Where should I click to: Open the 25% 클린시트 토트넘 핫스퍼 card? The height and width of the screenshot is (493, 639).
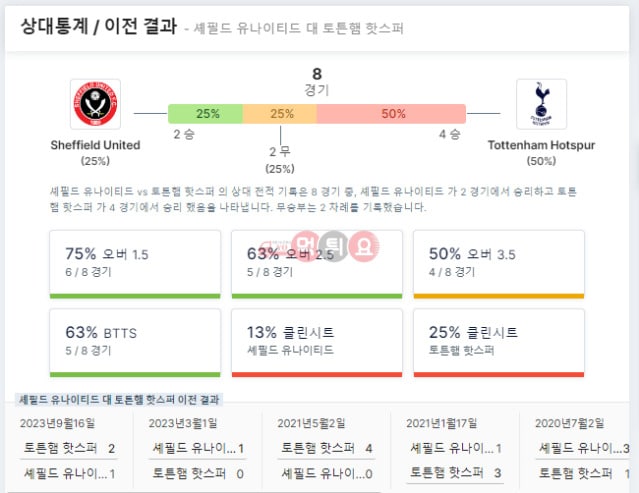click(499, 343)
